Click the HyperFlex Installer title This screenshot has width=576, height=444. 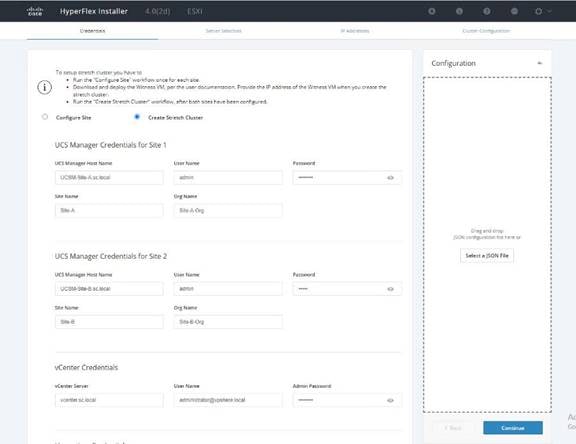[94, 11]
